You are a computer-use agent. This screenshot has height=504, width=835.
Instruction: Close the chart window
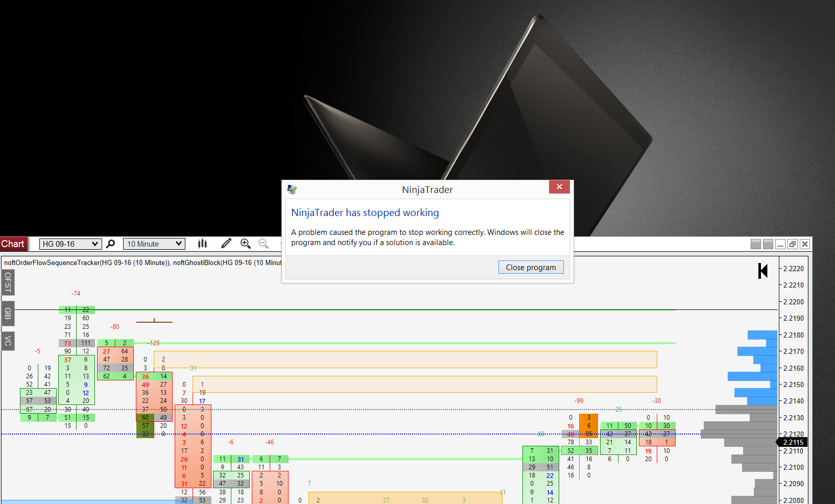805,244
